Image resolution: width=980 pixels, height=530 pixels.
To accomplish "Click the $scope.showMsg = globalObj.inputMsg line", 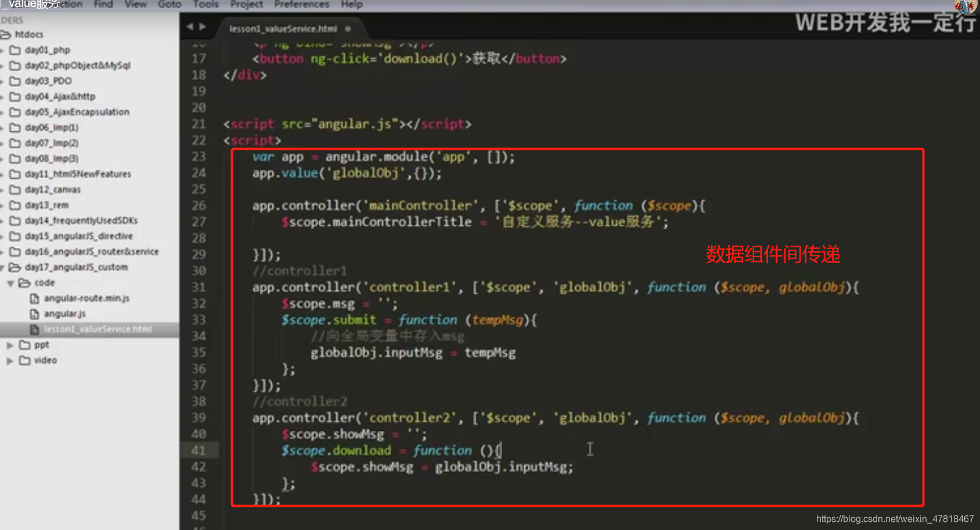I will [x=442, y=467].
